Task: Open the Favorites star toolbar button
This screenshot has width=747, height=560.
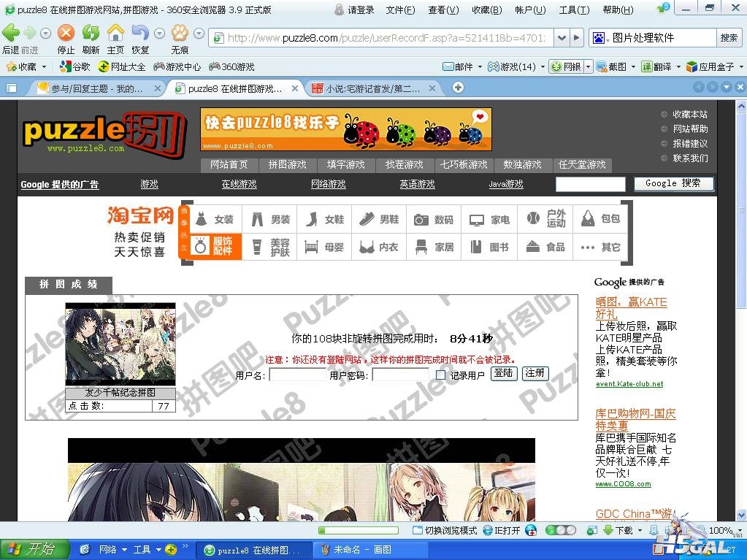Action: pyautogui.click(x=21, y=66)
